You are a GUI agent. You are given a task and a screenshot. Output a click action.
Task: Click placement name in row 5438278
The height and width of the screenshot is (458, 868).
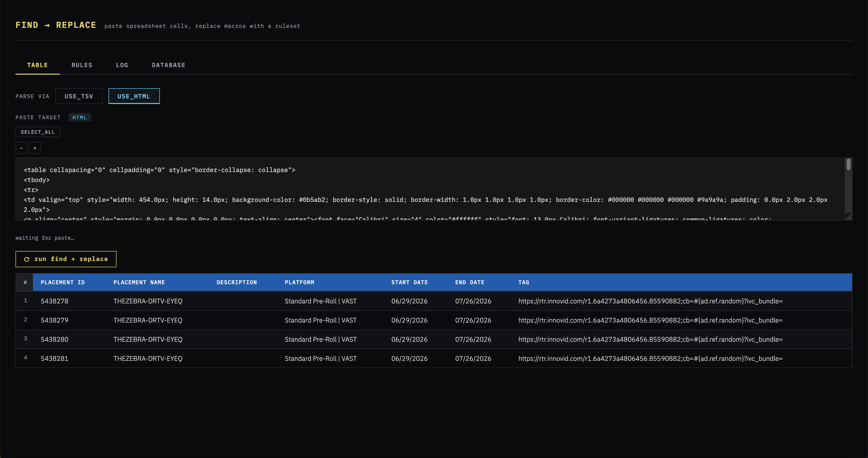[148, 301]
